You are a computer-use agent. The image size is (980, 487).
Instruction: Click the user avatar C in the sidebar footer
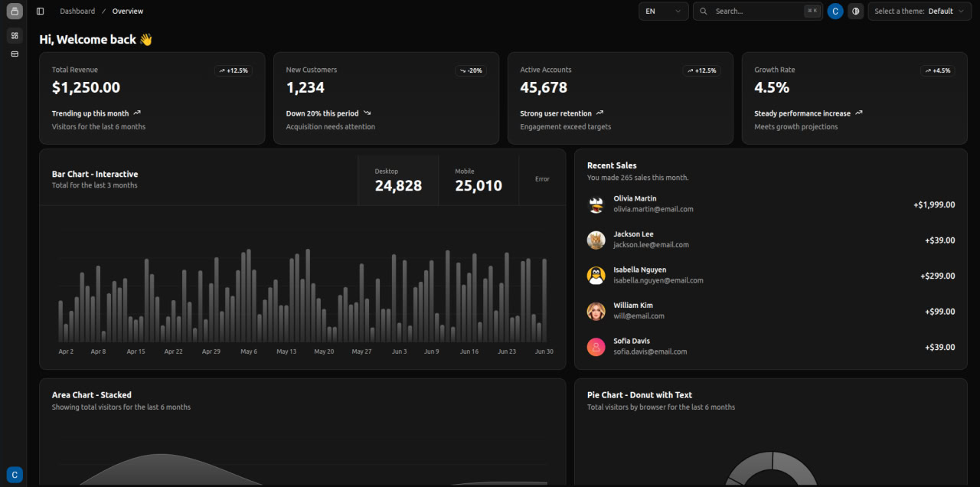[x=15, y=475]
